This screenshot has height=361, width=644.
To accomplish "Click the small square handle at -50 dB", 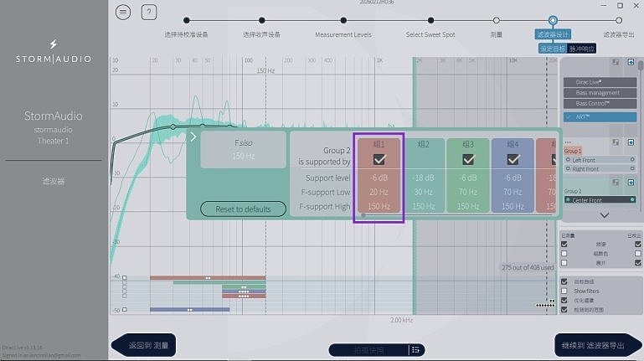I will pos(125,310).
